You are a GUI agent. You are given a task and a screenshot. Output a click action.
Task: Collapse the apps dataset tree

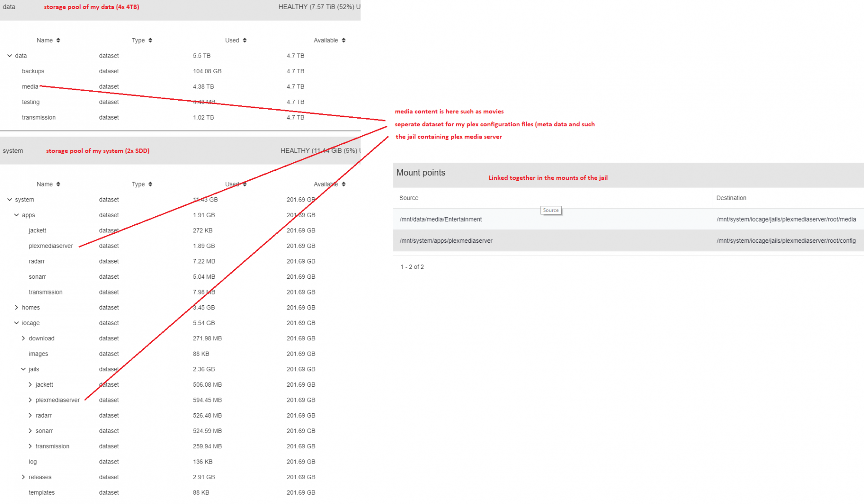(x=17, y=215)
